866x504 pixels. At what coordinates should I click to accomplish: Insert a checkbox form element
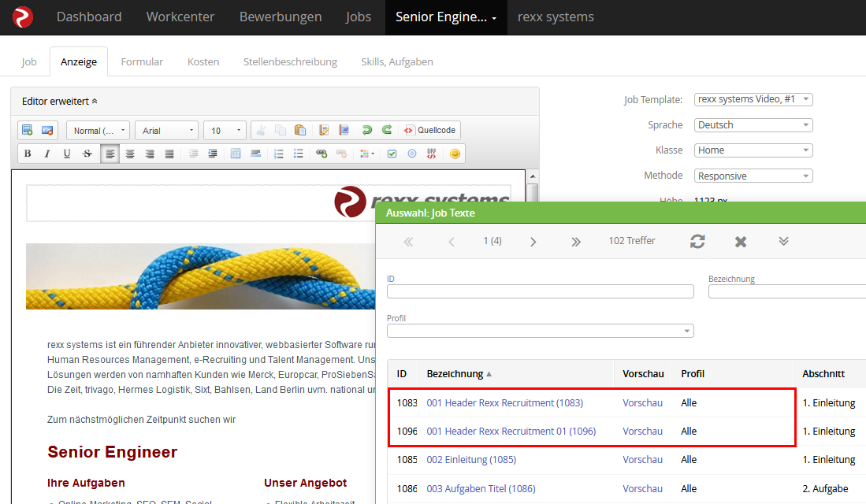(392, 154)
